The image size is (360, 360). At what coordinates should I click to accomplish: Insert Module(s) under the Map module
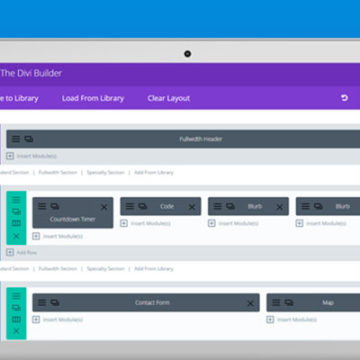pos(292,320)
